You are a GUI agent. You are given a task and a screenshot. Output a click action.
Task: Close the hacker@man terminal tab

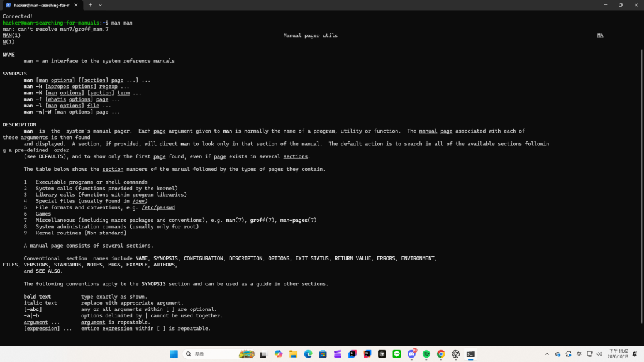[x=76, y=5]
